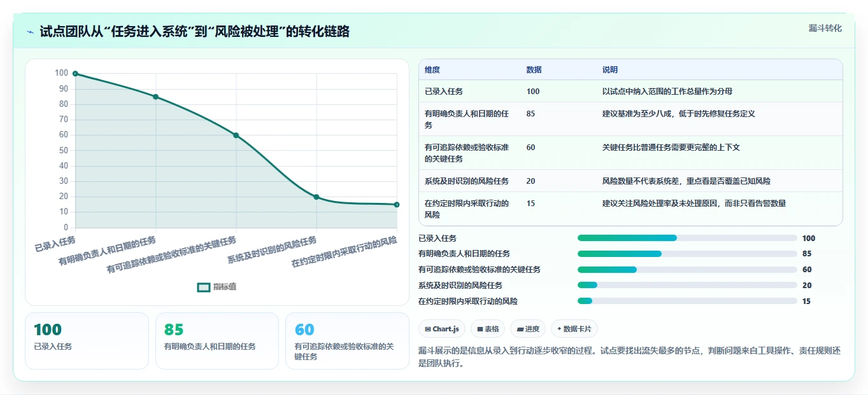The width and height of the screenshot is (868, 395).
Task: Select the 进度 chip
Action: click(529, 329)
